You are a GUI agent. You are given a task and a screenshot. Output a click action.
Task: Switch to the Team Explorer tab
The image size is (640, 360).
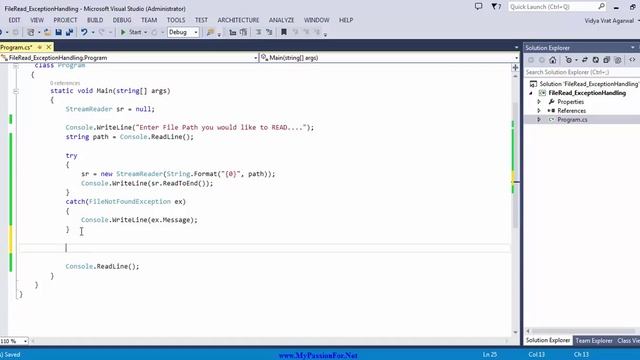594,340
